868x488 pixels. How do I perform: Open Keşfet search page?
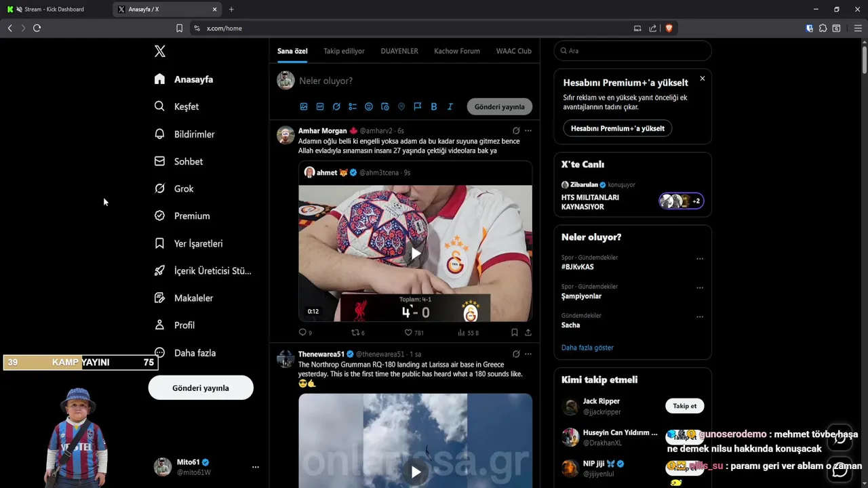click(176, 106)
